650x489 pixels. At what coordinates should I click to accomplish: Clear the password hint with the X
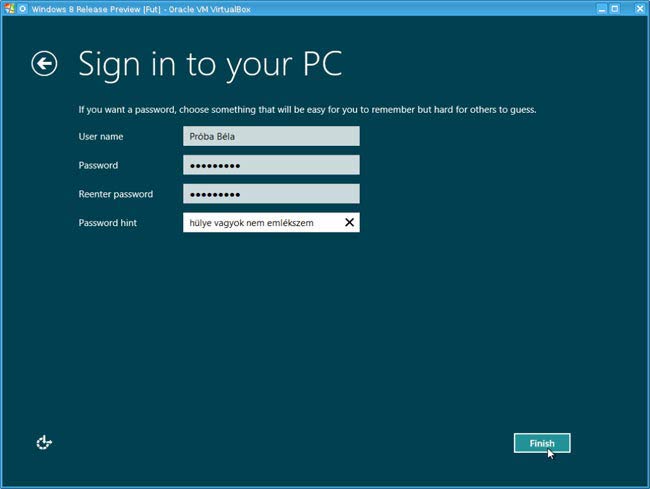[x=349, y=223]
